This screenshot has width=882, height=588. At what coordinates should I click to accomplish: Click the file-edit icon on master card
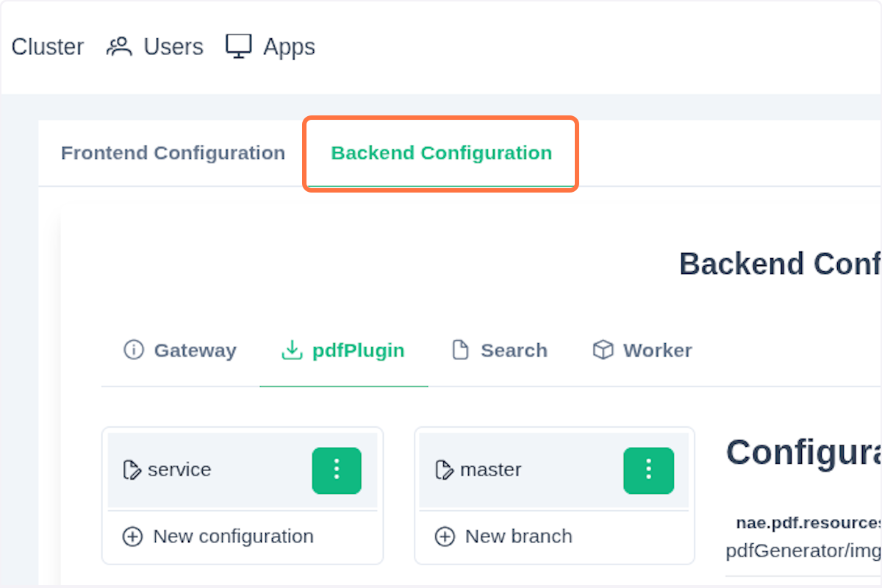coord(445,470)
